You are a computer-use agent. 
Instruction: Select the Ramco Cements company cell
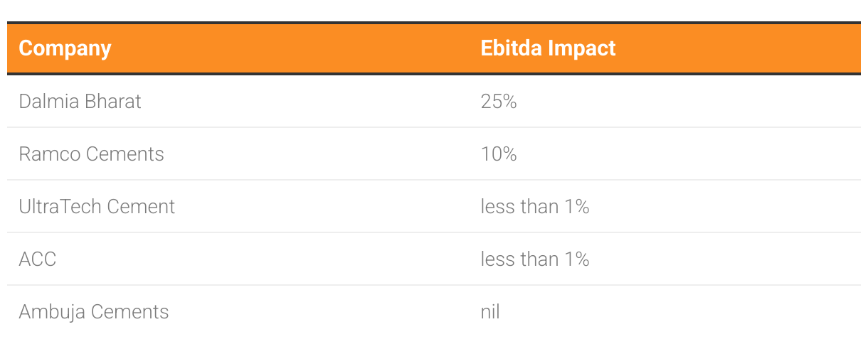click(x=92, y=154)
